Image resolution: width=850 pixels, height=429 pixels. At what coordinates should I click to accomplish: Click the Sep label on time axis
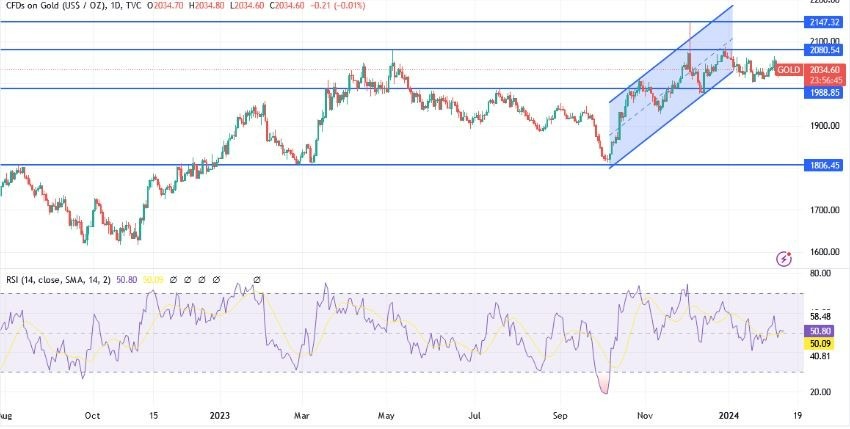560,415
